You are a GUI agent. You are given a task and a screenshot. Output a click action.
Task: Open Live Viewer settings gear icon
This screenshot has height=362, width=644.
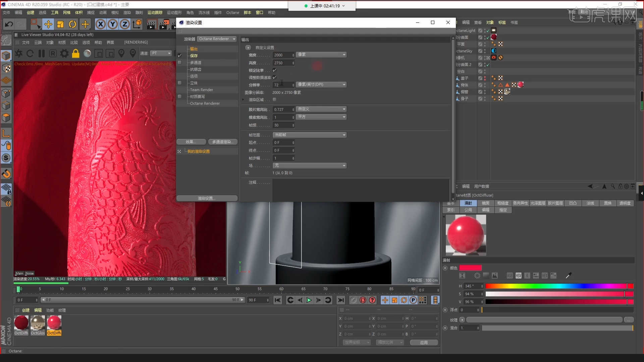pyautogui.click(x=64, y=53)
